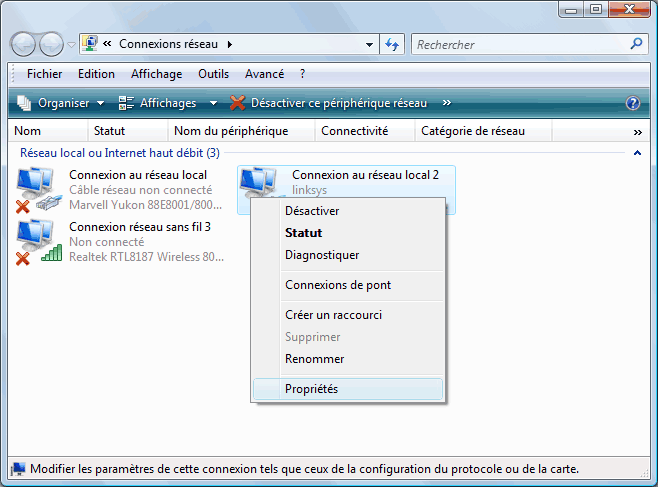Click Désactiver ce périphérique réseau button
Image resolution: width=658 pixels, height=487 pixels.
(x=329, y=103)
